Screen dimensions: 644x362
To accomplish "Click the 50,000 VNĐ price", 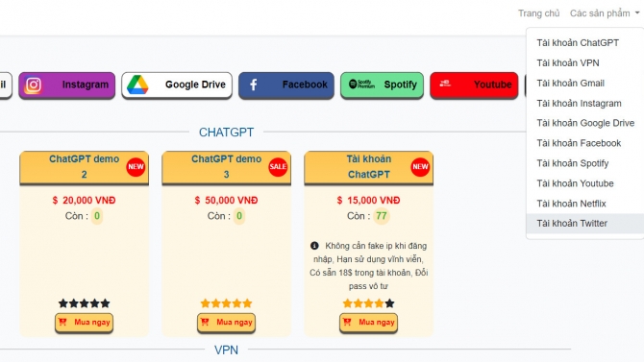I will pos(226,201).
